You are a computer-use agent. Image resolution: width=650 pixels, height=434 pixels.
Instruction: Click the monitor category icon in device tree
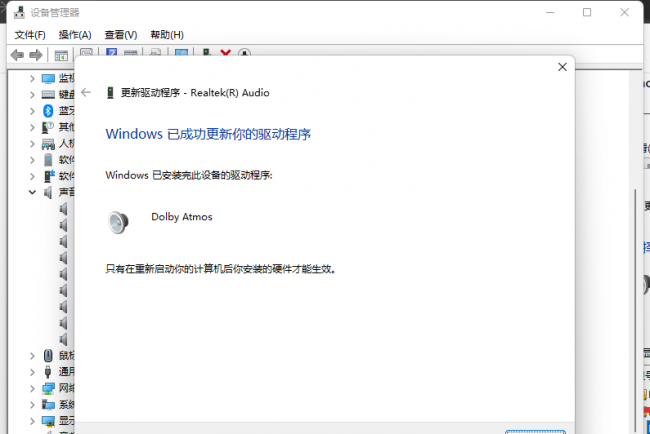[x=48, y=78]
